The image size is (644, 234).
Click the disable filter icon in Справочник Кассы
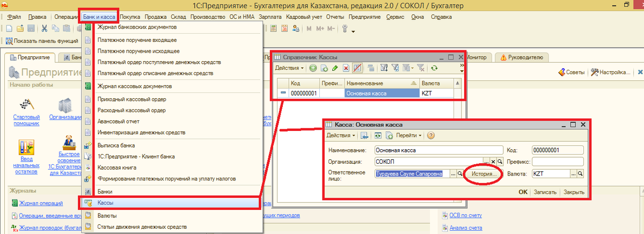(421, 68)
